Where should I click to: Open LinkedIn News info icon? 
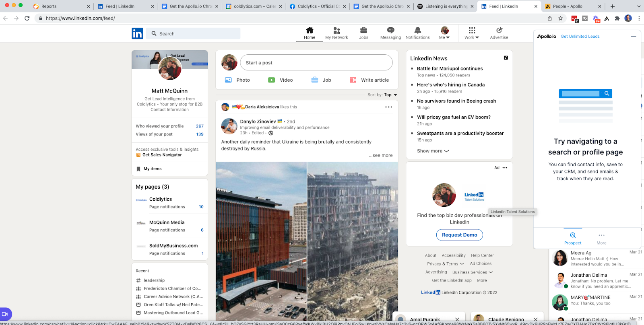click(x=506, y=58)
